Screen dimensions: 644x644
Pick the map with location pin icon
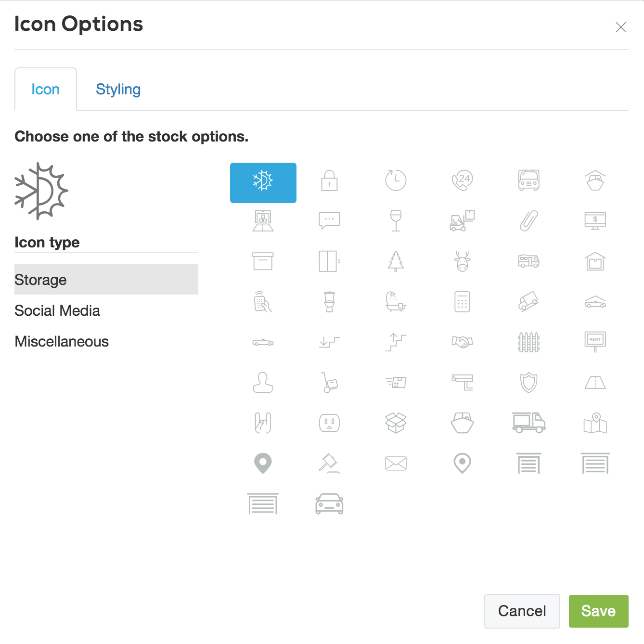pyautogui.click(x=595, y=423)
